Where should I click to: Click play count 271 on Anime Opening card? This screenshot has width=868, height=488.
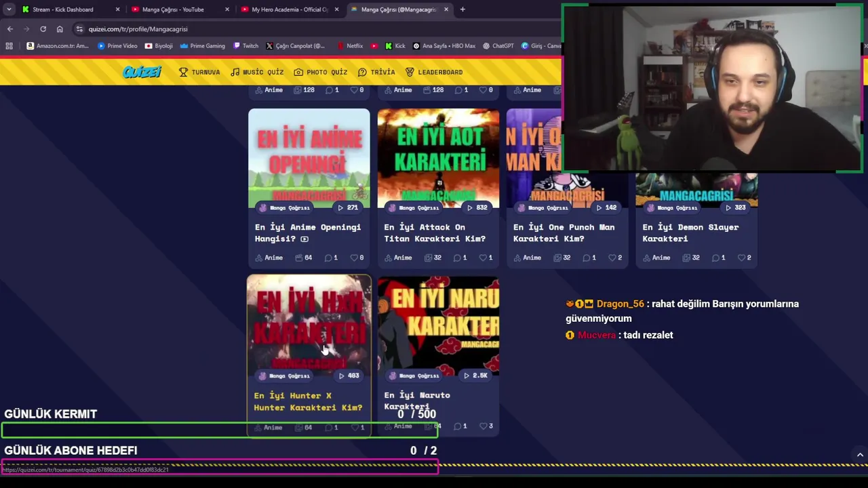click(x=349, y=207)
